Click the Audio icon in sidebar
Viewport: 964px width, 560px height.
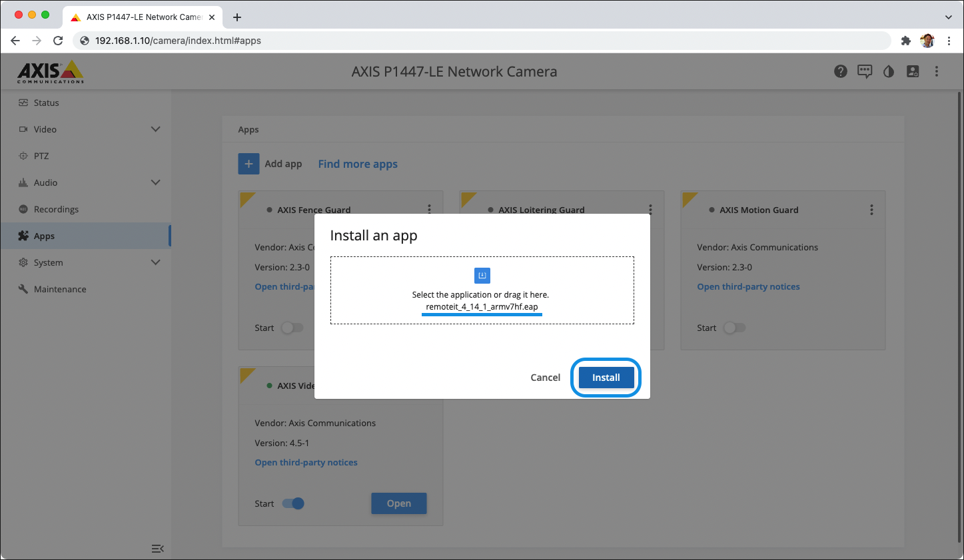(23, 182)
